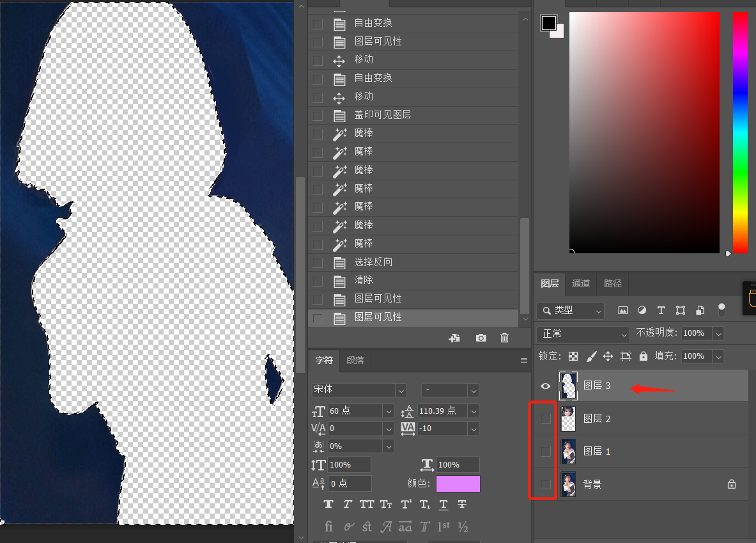Screen dimensions: 756x543
Task: Filter layers by type text icon
Action: (x=661, y=310)
